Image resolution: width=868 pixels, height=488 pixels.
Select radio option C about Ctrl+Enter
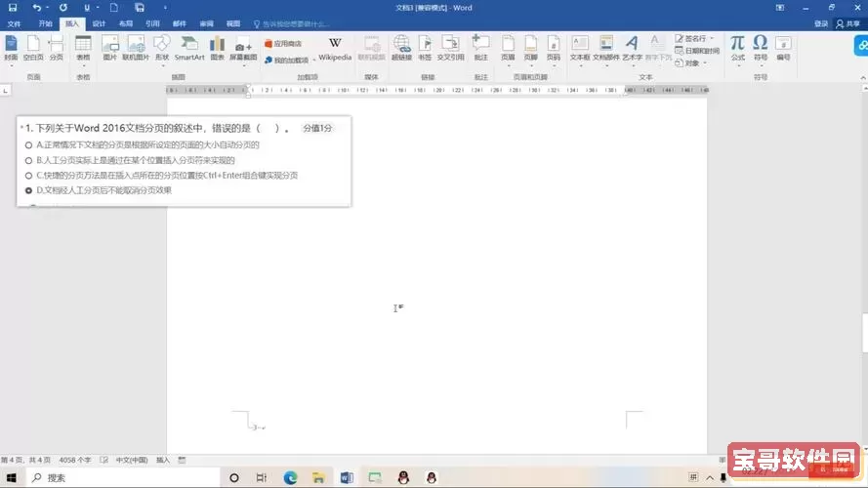[x=29, y=176]
